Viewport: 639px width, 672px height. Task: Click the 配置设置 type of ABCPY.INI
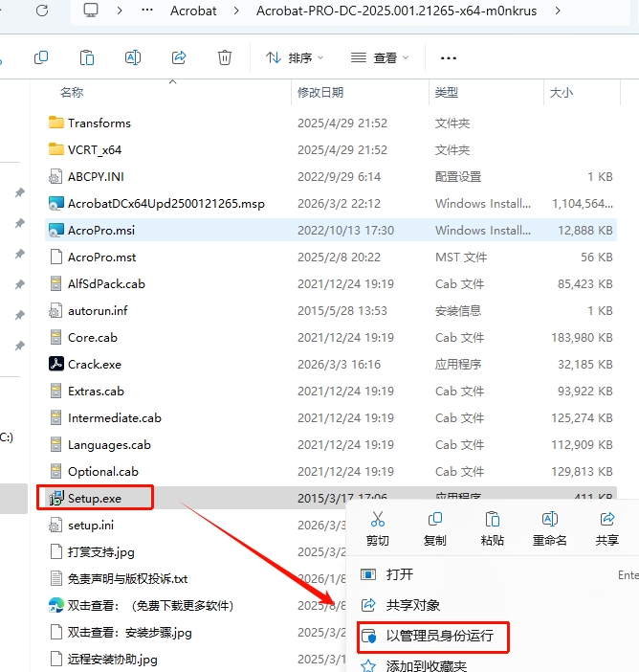[x=458, y=176]
